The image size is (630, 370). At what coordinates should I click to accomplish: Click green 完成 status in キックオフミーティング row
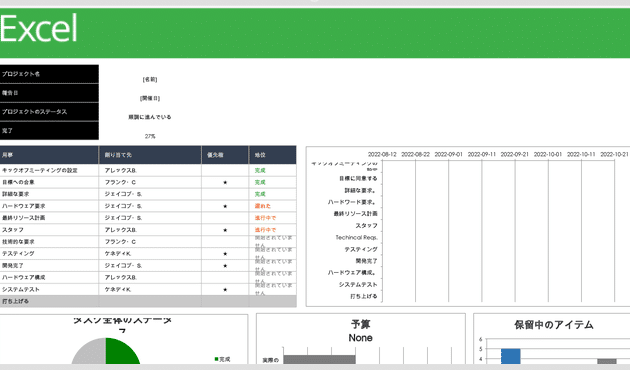(x=260, y=170)
